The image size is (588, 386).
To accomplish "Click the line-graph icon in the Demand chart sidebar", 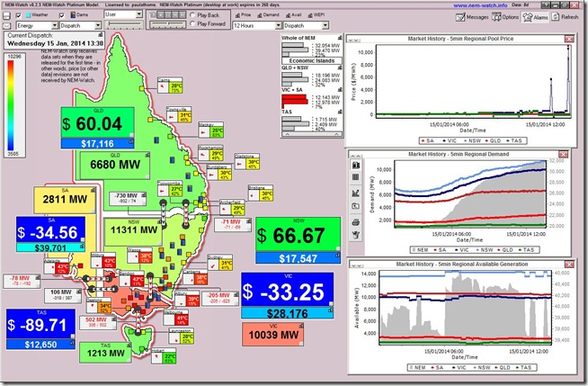I will (355, 193).
